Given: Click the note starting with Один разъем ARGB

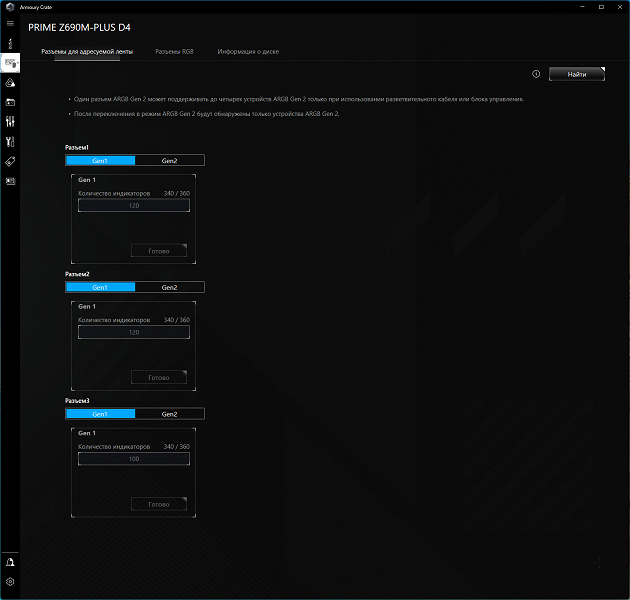Looking at the screenshot, I should tap(299, 99).
